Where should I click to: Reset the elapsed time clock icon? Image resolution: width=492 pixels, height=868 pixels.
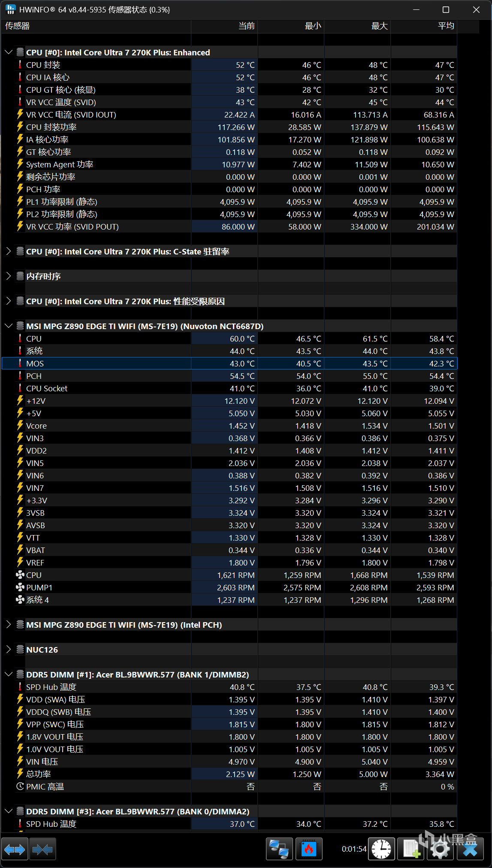coord(381,849)
